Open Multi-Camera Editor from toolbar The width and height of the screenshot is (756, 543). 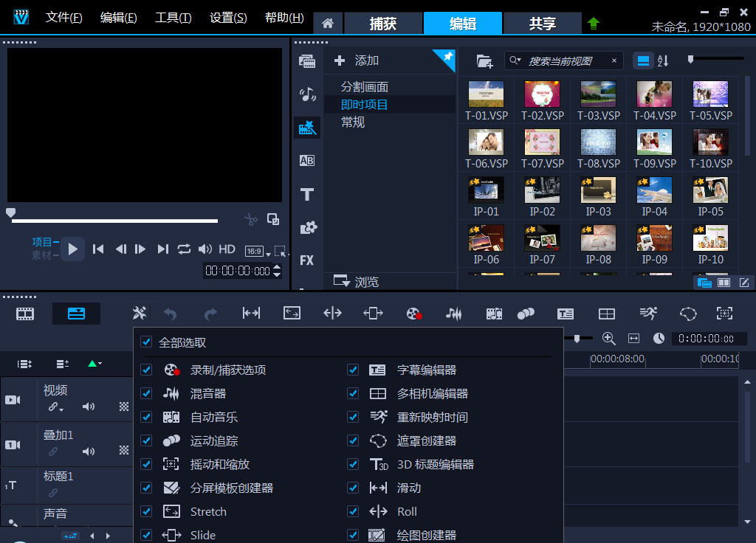[607, 314]
